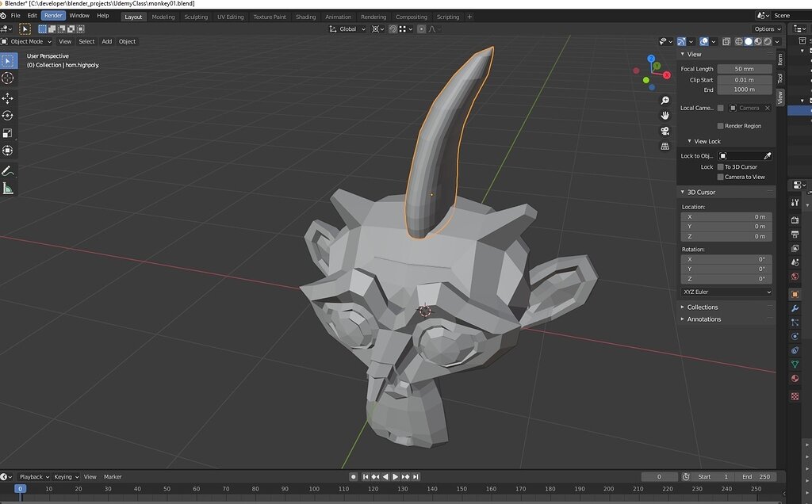This screenshot has width=812, height=504.
Task: Enable Camera to View lock checkbox
Action: tap(720, 177)
